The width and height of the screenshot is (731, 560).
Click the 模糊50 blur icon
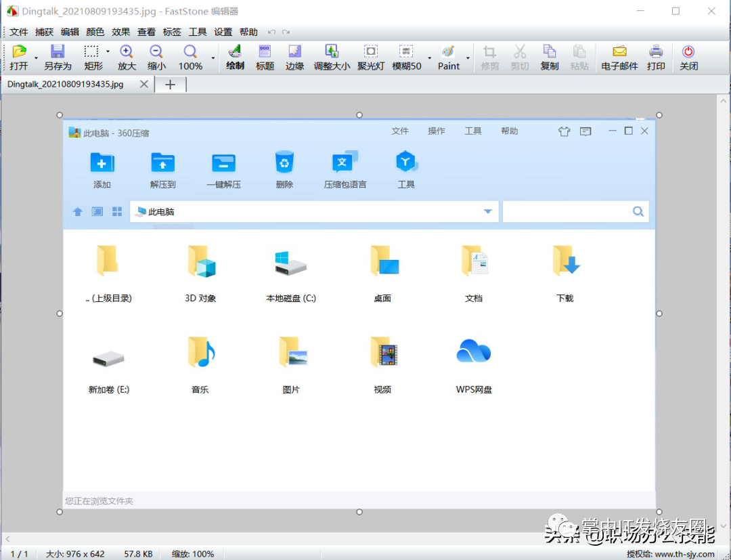pos(407,58)
